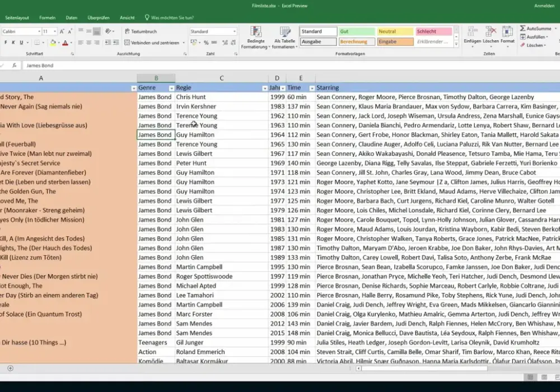This screenshot has height=392, width=560.
Task: Apply fill color with the paint bucket
Action: tap(53, 43)
